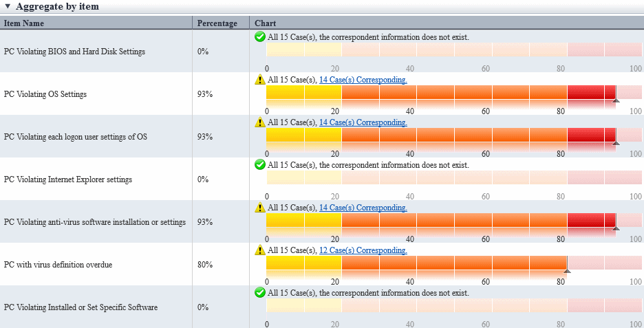
Task: Click the Chart column header
Action: point(266,23)
